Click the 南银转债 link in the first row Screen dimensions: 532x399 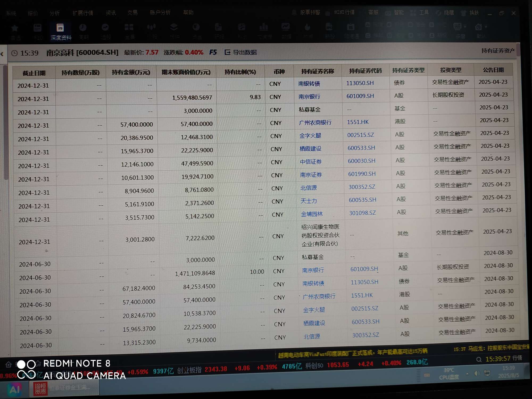[x=309, y=84]
